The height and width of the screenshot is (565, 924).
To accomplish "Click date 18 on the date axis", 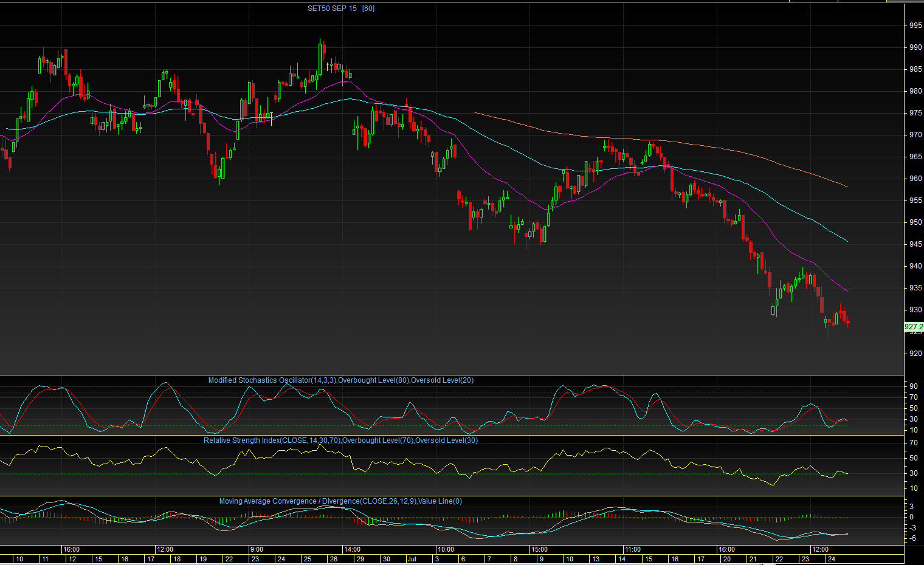I will 176,559.
